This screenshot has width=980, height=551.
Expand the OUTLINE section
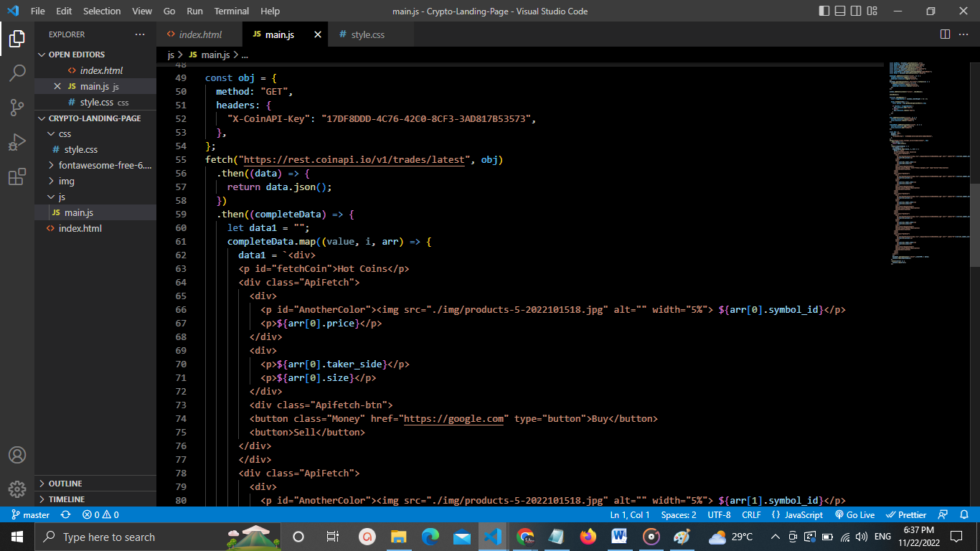click(x=65, y=484)
